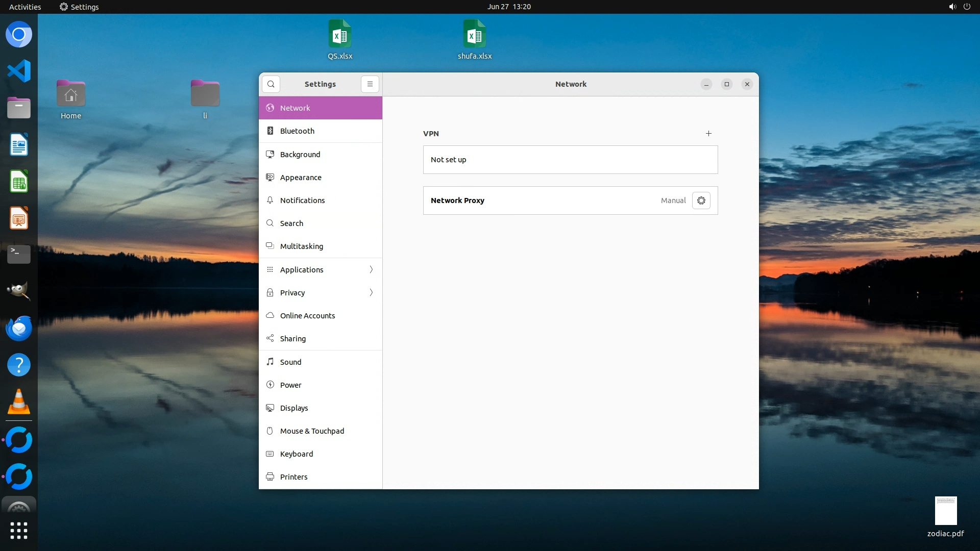Launch Visual Studio Code from dock
The height and width of the screenshot is (551, 980).
pos(19,71)
